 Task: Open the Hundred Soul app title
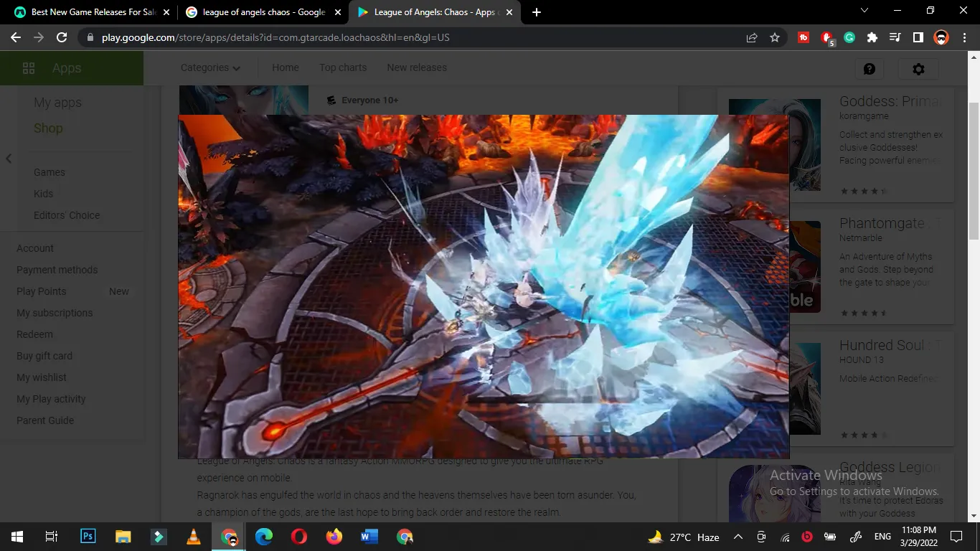coord(890,346)
